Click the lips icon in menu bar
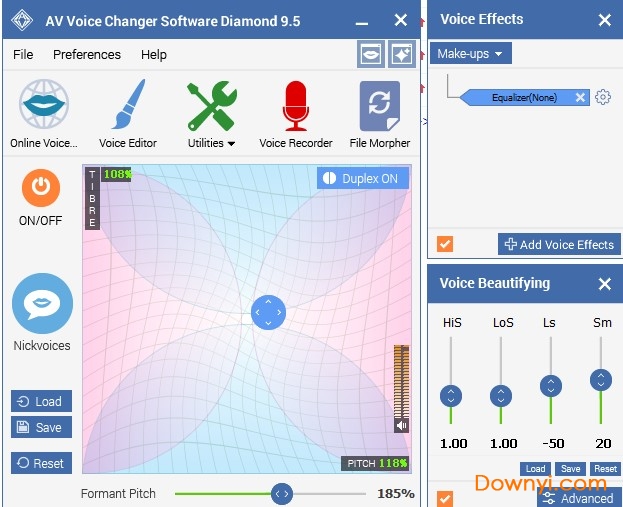 (371, 55)
